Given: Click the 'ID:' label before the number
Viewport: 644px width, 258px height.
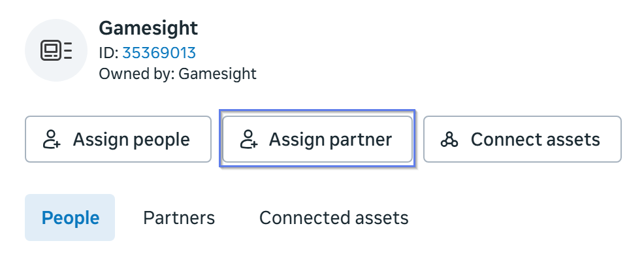Looking at the screenshot, I should coord(109,53).
